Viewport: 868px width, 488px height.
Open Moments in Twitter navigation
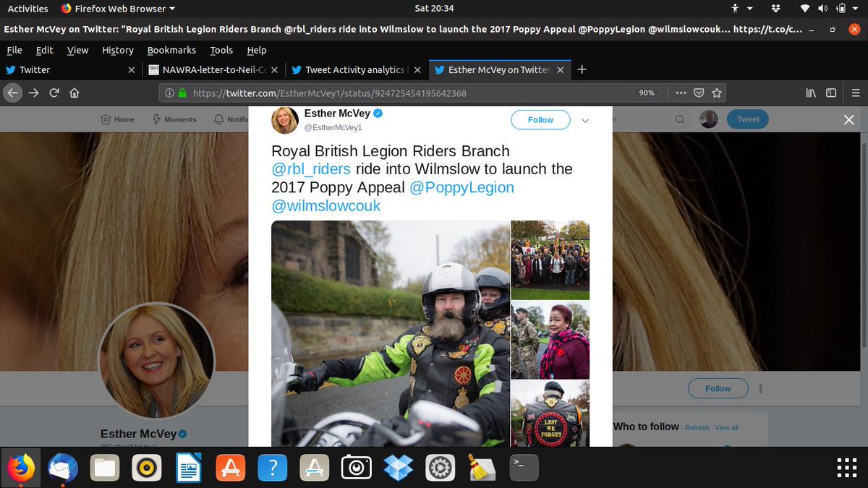pos(174,119)
